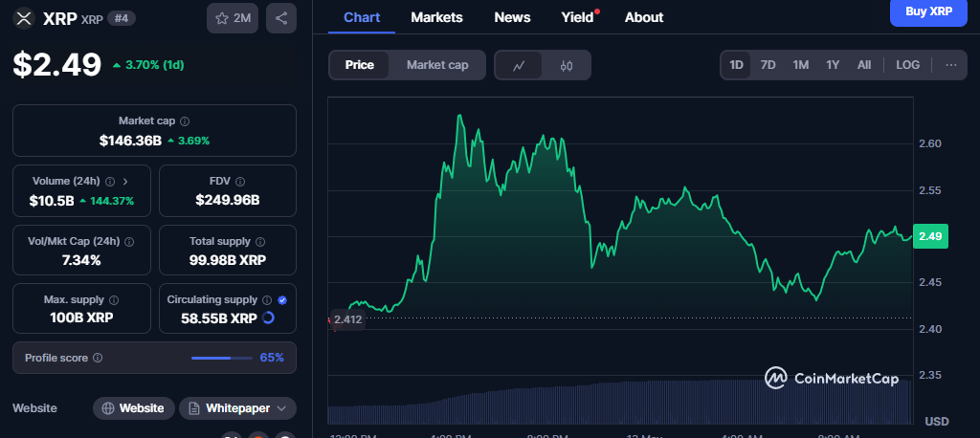
Task: Show Max. supply info icon
Action: click(x=115, y=300)
